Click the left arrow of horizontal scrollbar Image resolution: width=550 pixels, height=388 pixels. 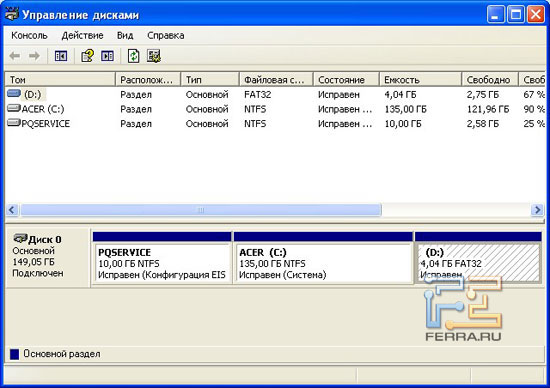click(x=12, y=210)
